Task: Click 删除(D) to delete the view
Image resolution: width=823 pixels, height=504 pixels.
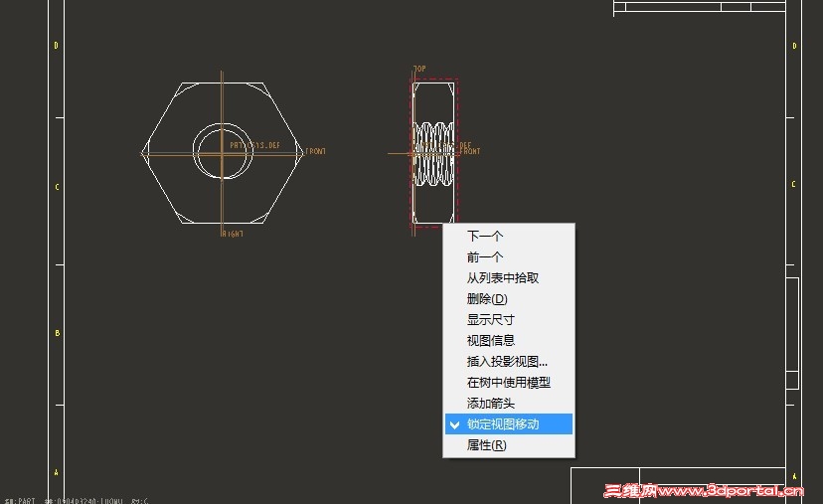Action: [x=509, y=299]
